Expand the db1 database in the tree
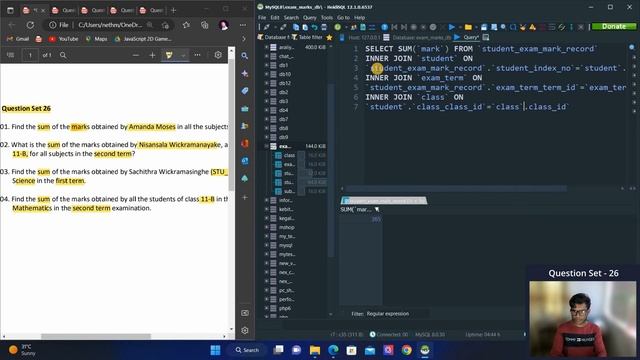The width and height of the screenshot is (640, 360). pyautogui.click(x=267, y=65)
